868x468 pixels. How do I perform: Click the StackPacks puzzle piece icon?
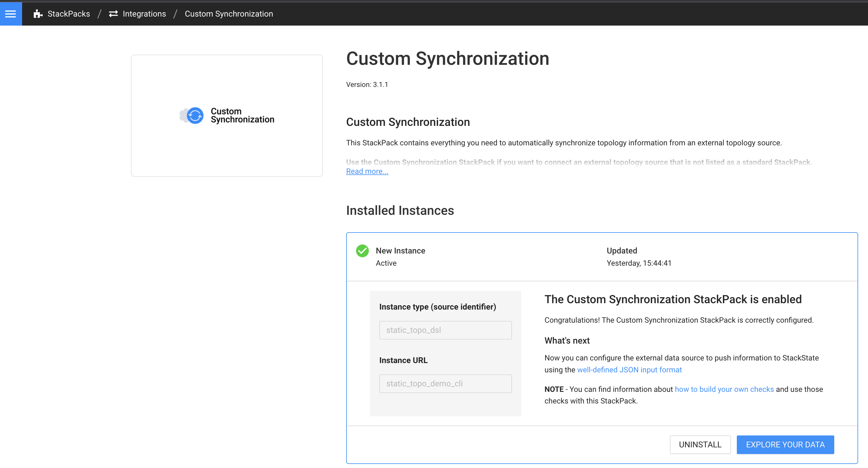tap(38, 14)
